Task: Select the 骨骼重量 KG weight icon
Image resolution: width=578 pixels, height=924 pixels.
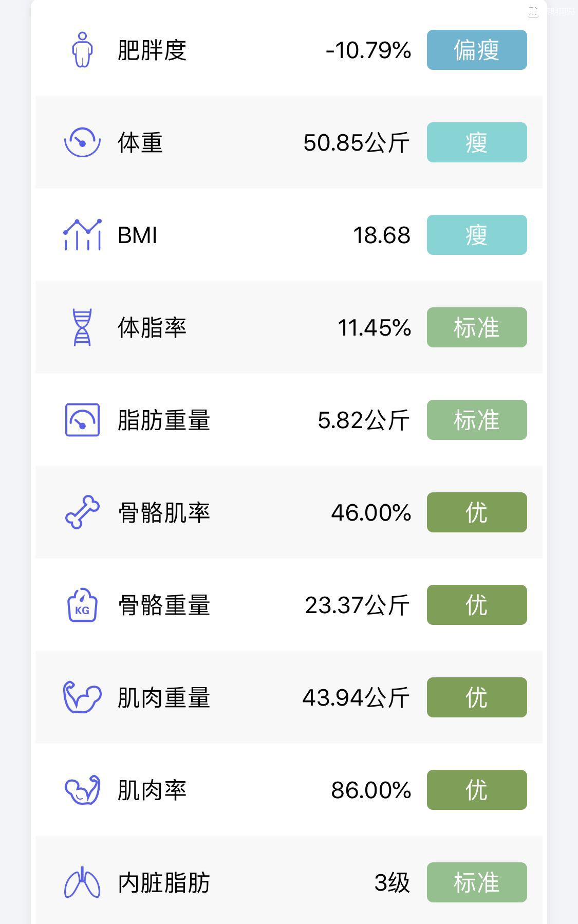Action: (82, 605)
